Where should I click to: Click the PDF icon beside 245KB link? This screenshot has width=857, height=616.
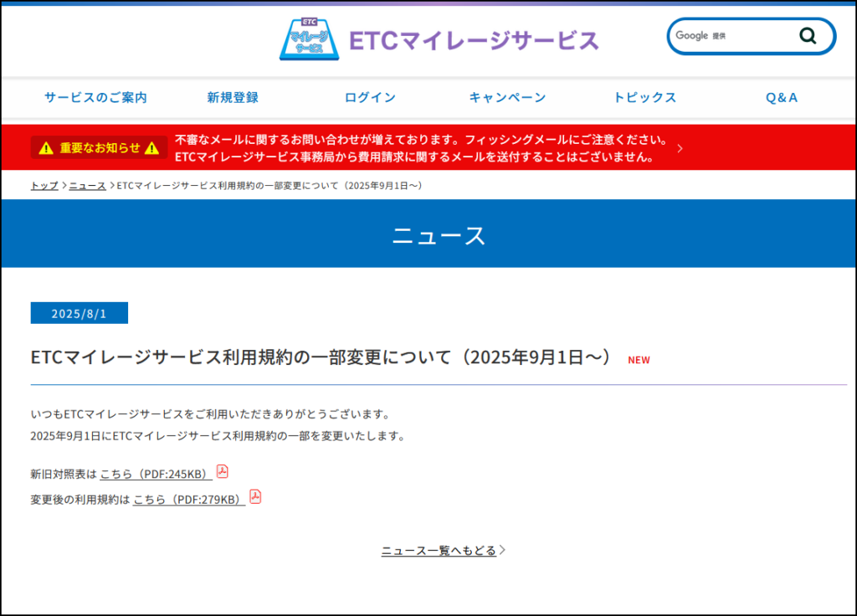click(222, 471)
